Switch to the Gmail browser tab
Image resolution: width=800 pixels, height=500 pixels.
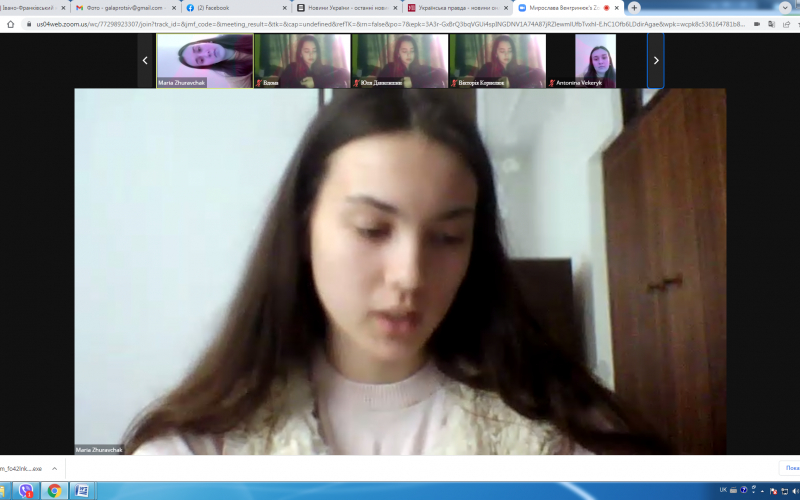point(120,7)
